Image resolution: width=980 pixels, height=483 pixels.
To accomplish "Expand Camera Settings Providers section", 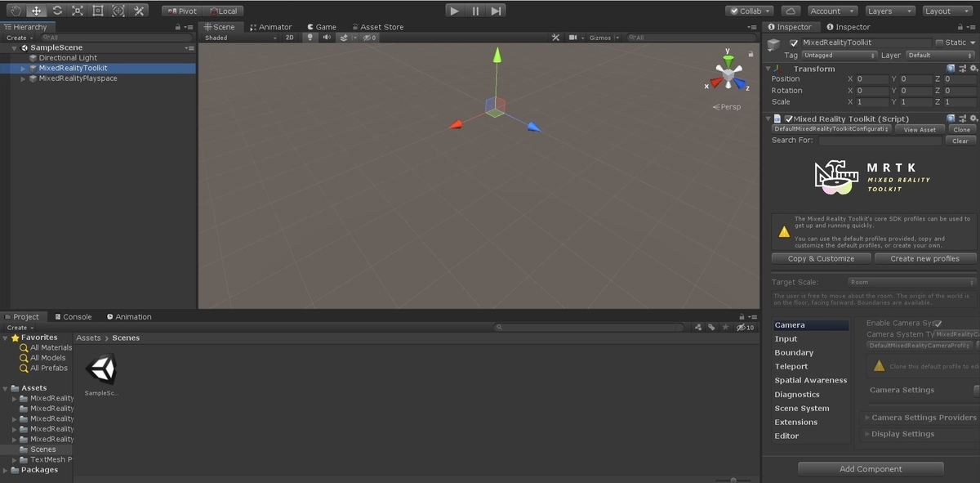I will (867, 418).
